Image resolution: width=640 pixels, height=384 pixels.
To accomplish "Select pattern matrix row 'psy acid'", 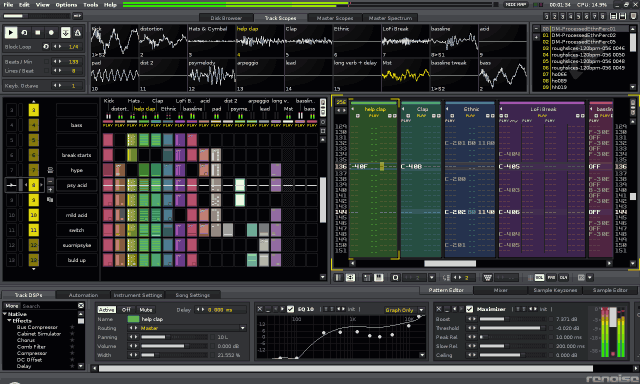I will tap(77, 185).
